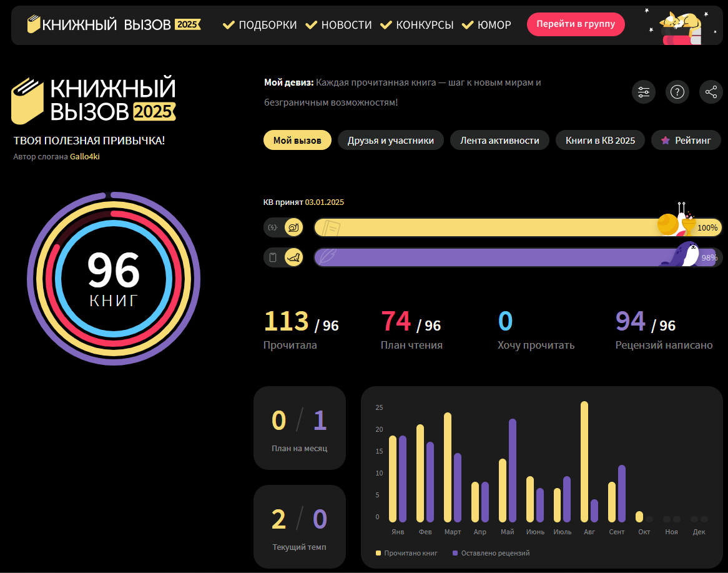Click the Дек month label on the chart

coord(699,532)
